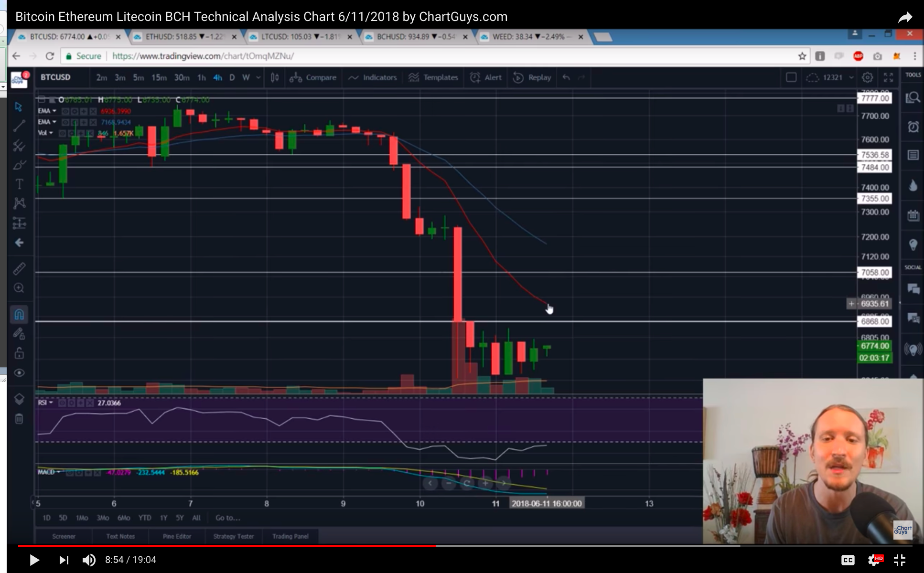Play the YouTube video
The width and height of the screenshot is (924, 573).
tap(34, 560)
